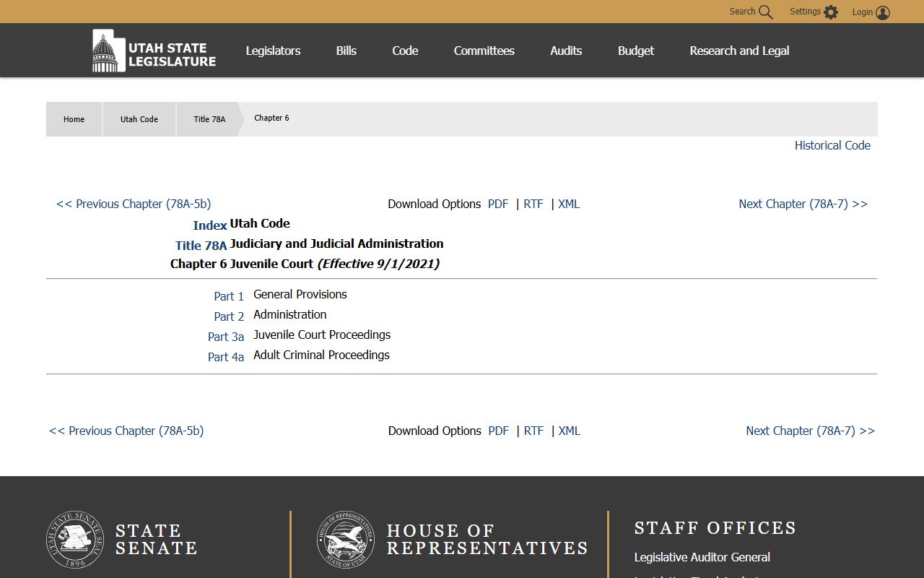Screen dimensions: 924x578
Task: Click the Login user icon
Action: (x=883, y=12)
